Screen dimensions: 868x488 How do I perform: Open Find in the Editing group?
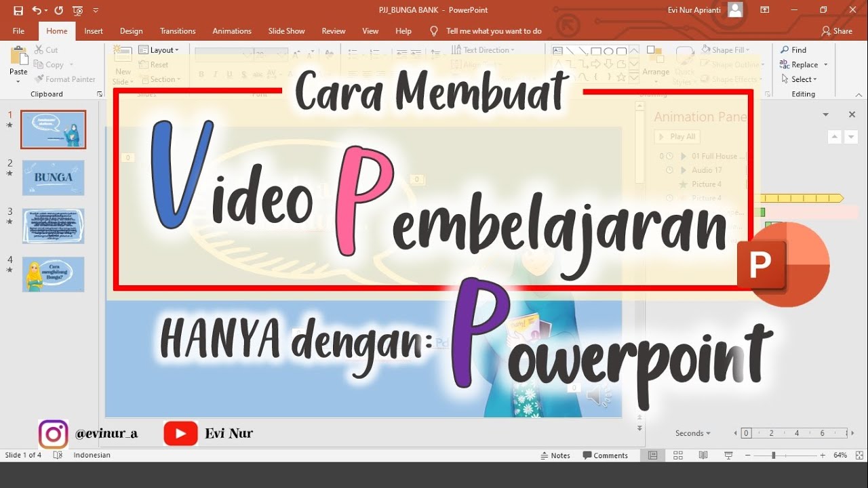click(793, 50)
